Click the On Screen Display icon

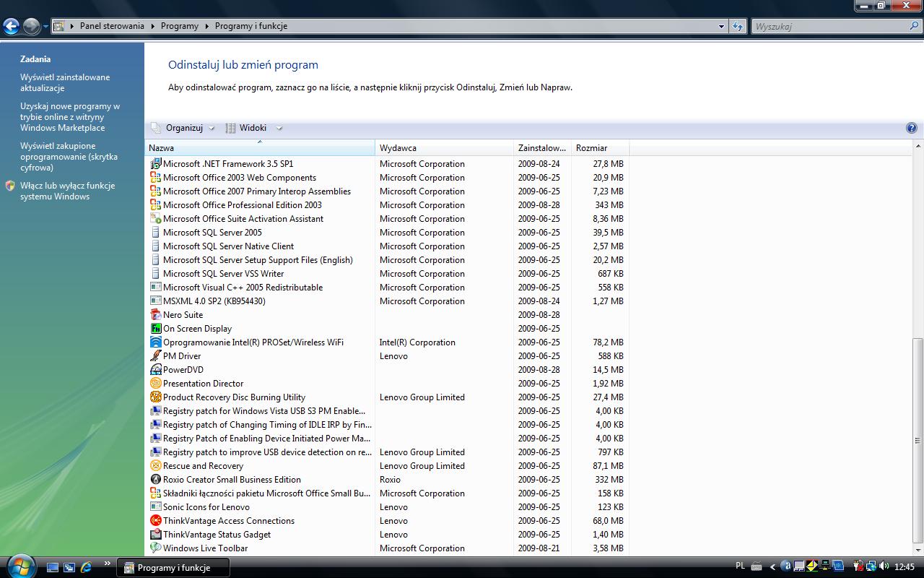pos(155,329)
